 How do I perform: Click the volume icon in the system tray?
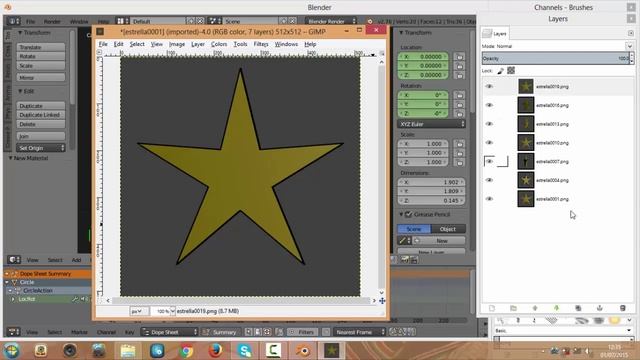tap(587, 351)
